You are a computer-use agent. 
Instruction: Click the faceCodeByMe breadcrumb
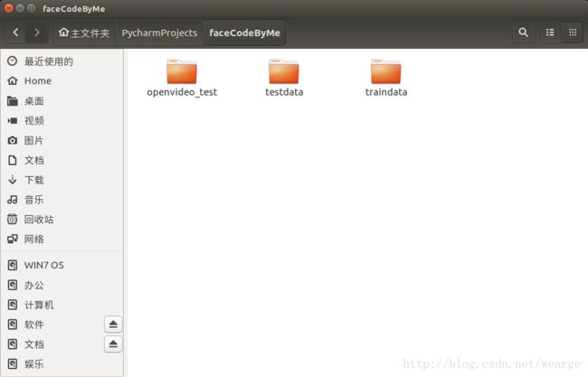click(x=244, y=33)
